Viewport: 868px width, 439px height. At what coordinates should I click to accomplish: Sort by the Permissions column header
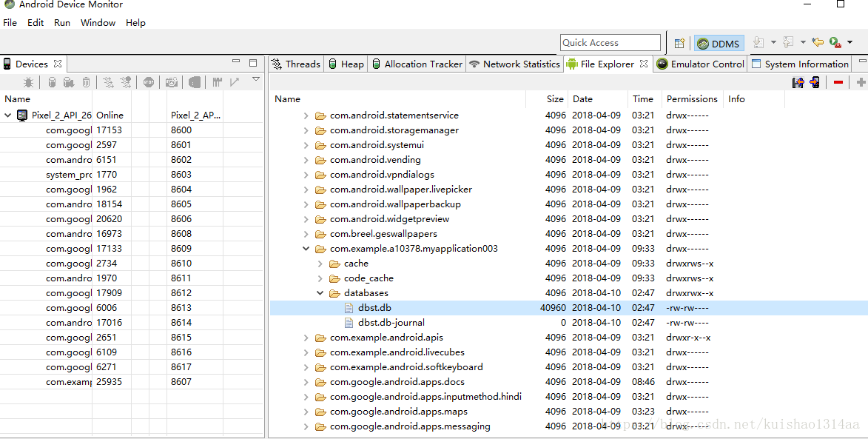692,99
